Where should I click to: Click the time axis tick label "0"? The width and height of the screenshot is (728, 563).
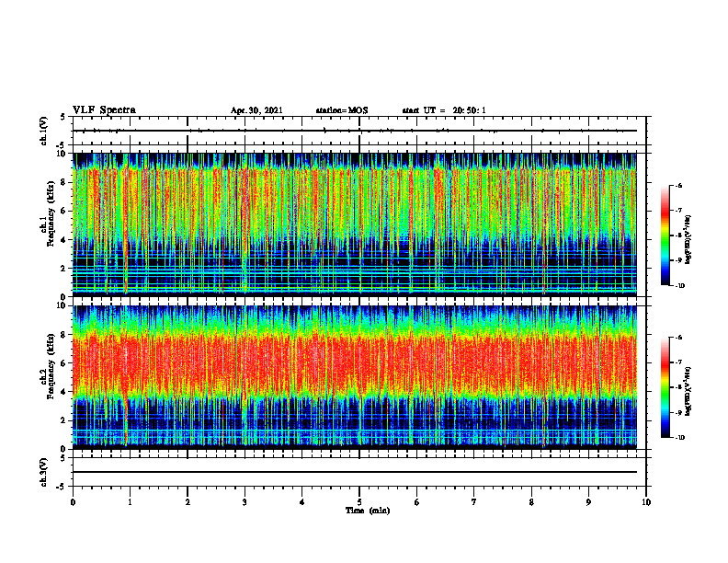point(73,502)
